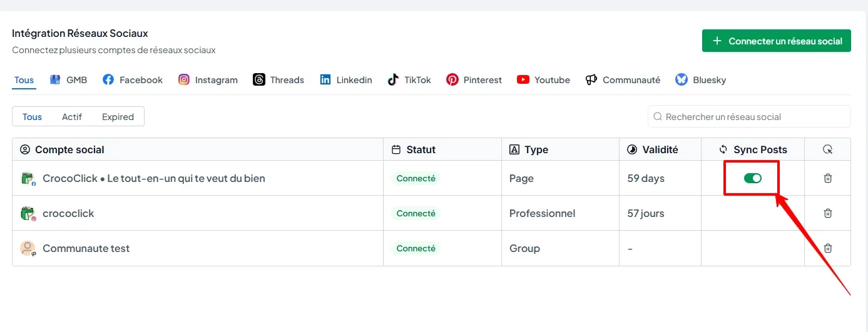868x332 pixels.
Task: Select the Linkedin tab
Action: pos(346,80)
